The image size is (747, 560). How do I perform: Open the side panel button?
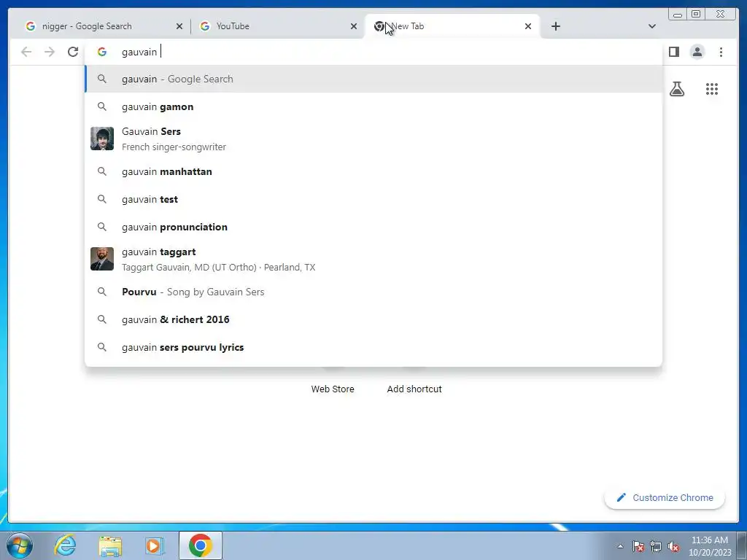pyautogui.click(x=673, y=52)
